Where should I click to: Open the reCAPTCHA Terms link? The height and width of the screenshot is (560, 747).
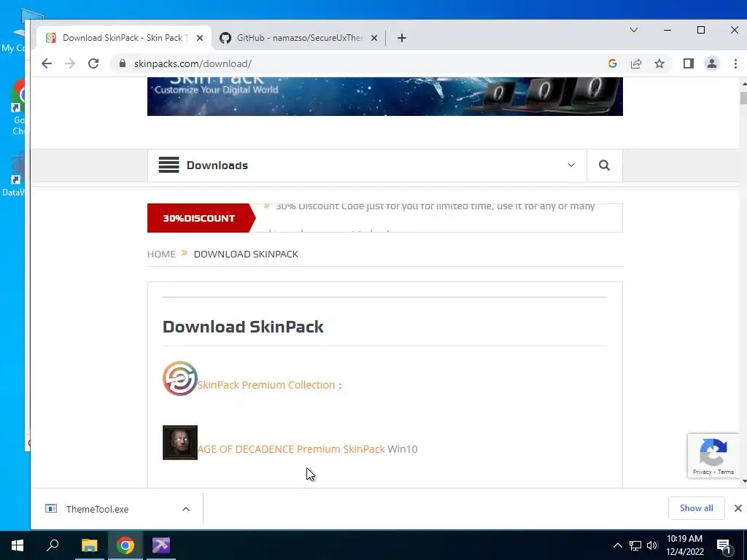click(726, 472)
